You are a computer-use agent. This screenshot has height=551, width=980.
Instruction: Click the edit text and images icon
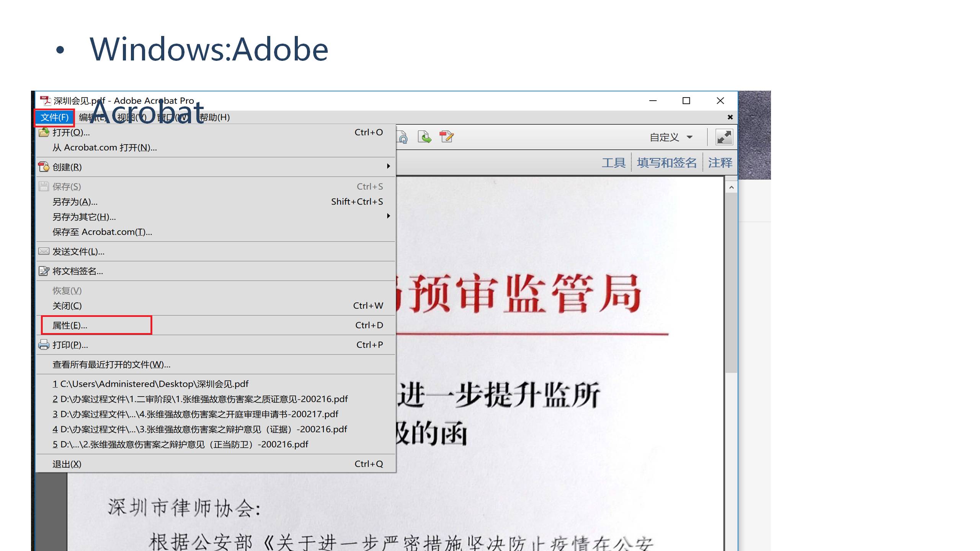tap(446, 137)
